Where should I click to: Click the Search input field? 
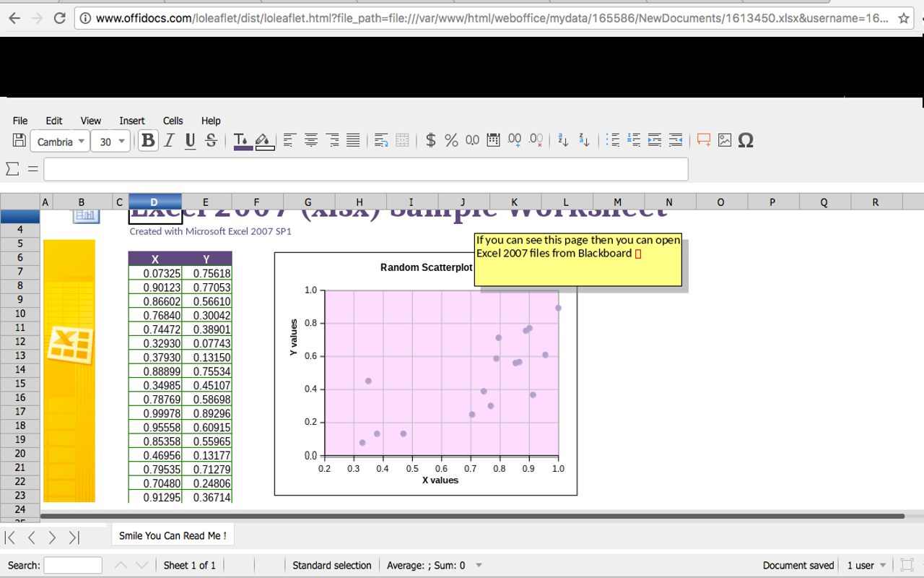73,565
